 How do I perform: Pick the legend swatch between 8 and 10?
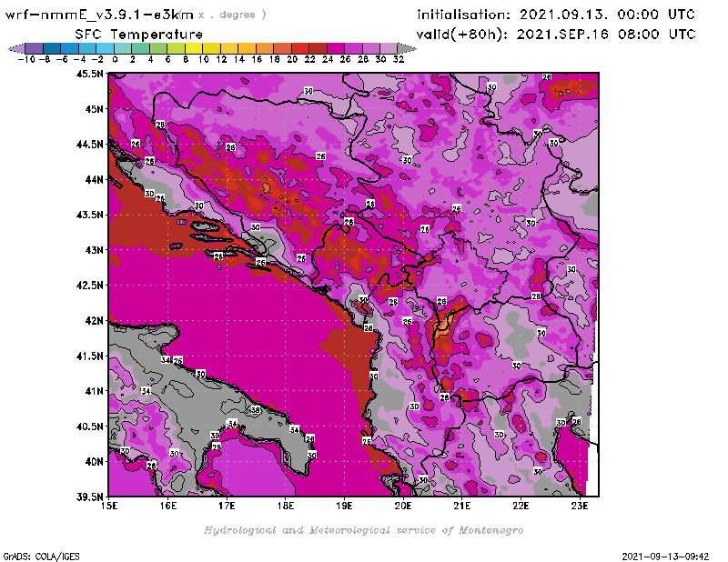tap(194, 48)
